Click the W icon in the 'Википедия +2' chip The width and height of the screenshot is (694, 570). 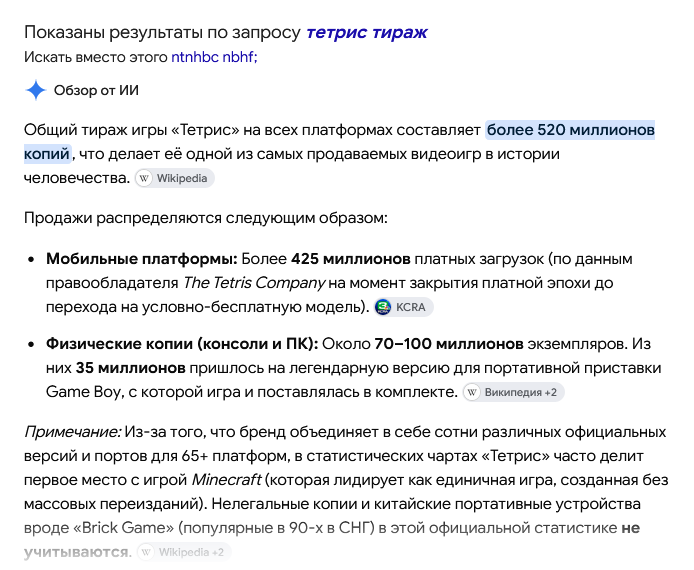tap(472, 393)
